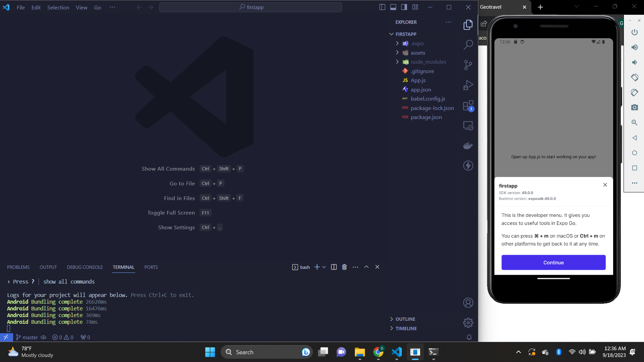
Task: Switch to the DEBUG CONSOLE tab
Action: pyautogui.click(x=85, y=267)
